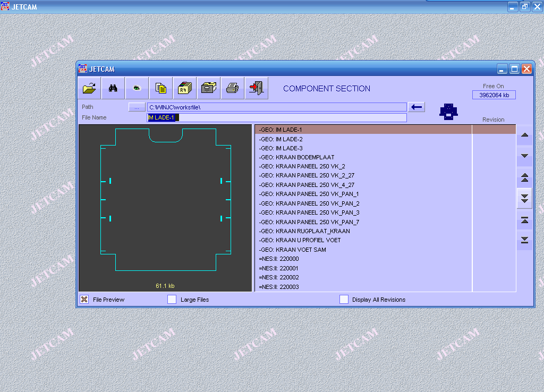Click the printer toolbar icon
The width and height of the screenshot is (544, 392).
pyautogui.click(x=233, y=88)
